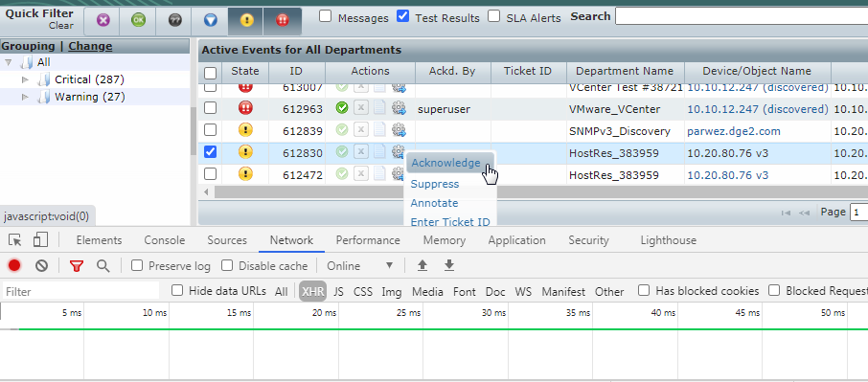868x382 pixels.
Task: Open 10.20.80.76 v3 link in row 612472
Action: 727,175
